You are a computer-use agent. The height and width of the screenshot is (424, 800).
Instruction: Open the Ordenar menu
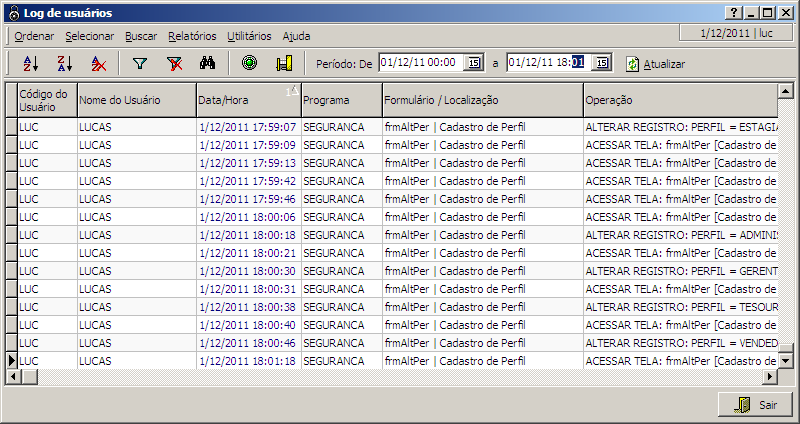[x=35, y=35]
